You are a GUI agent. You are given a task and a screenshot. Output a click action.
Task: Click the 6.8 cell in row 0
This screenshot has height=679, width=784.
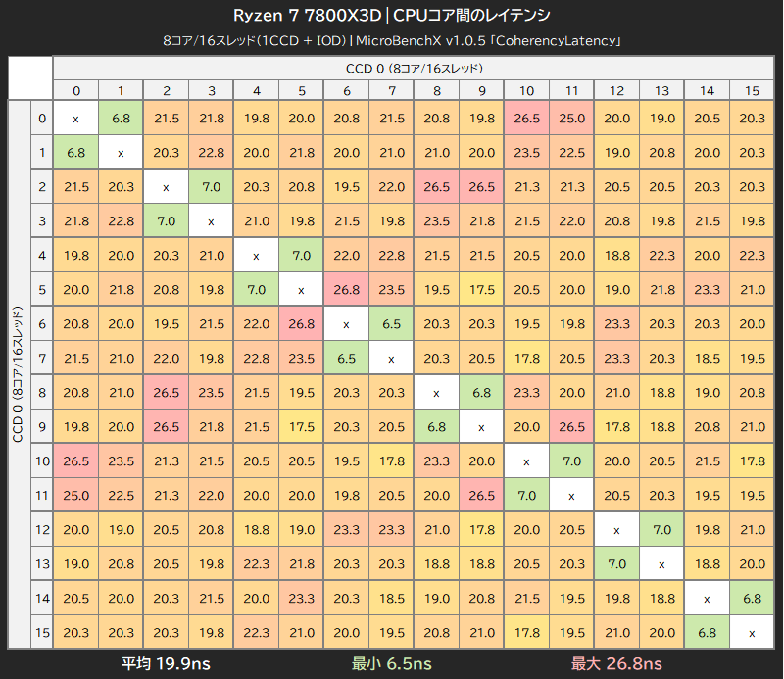point(121,118)
